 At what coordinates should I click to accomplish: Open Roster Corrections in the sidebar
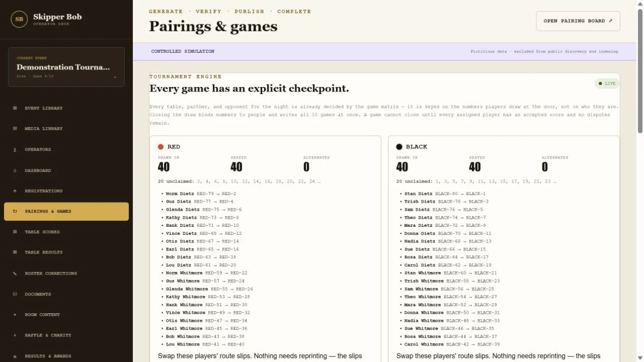click(66, 273)
